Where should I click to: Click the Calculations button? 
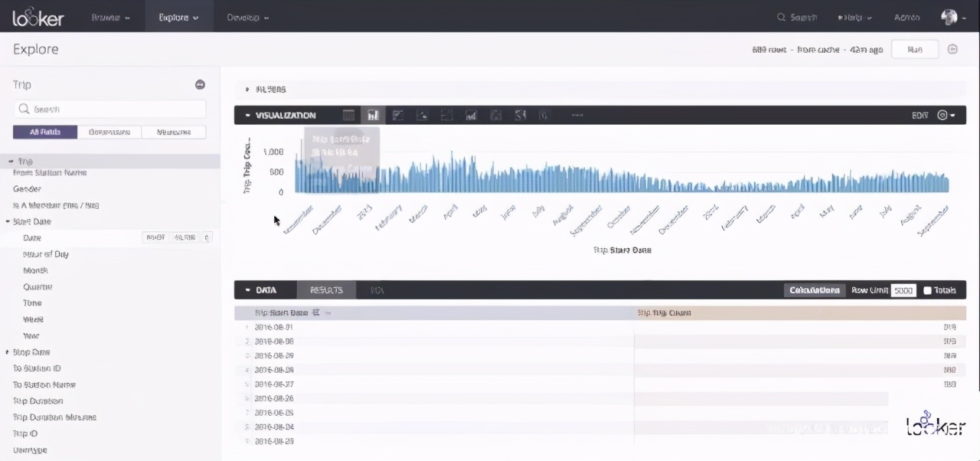click(815, 290)
